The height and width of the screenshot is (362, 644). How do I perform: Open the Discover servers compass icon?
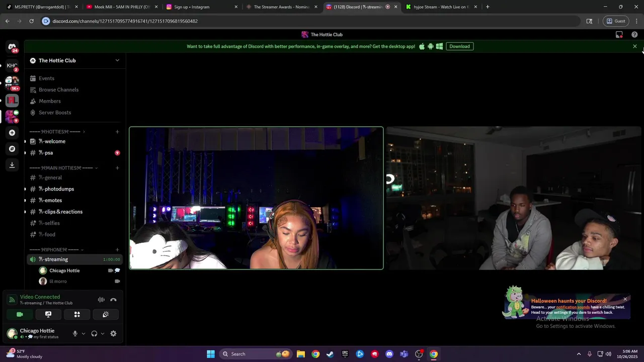[x=12, y=149]
